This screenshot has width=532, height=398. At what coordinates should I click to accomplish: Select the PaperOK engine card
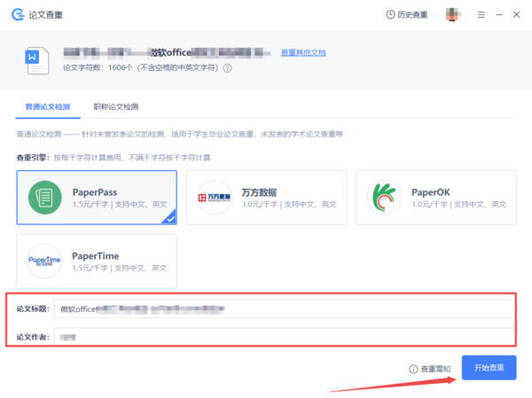[436, 198]
